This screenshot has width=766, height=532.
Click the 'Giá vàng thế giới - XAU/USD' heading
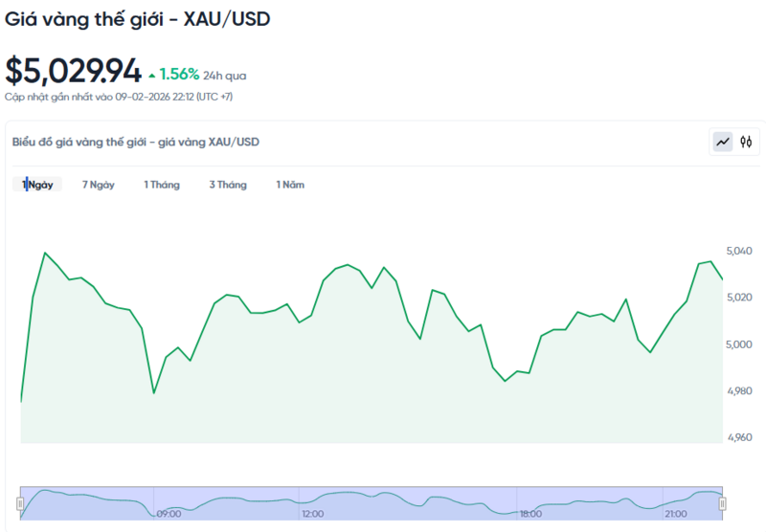[138, 18]
